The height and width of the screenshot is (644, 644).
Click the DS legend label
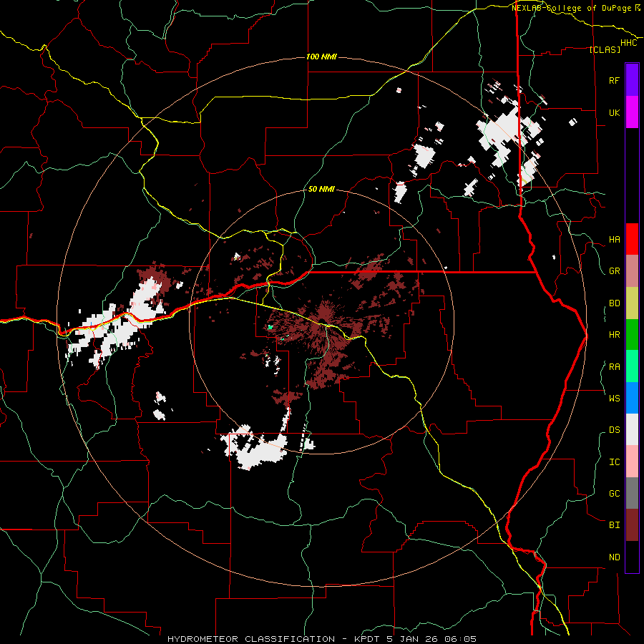614,430
